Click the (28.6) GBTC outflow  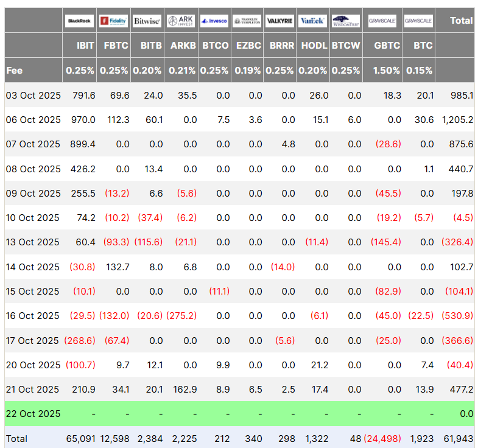pyautogui.click(x=388, y=144)
